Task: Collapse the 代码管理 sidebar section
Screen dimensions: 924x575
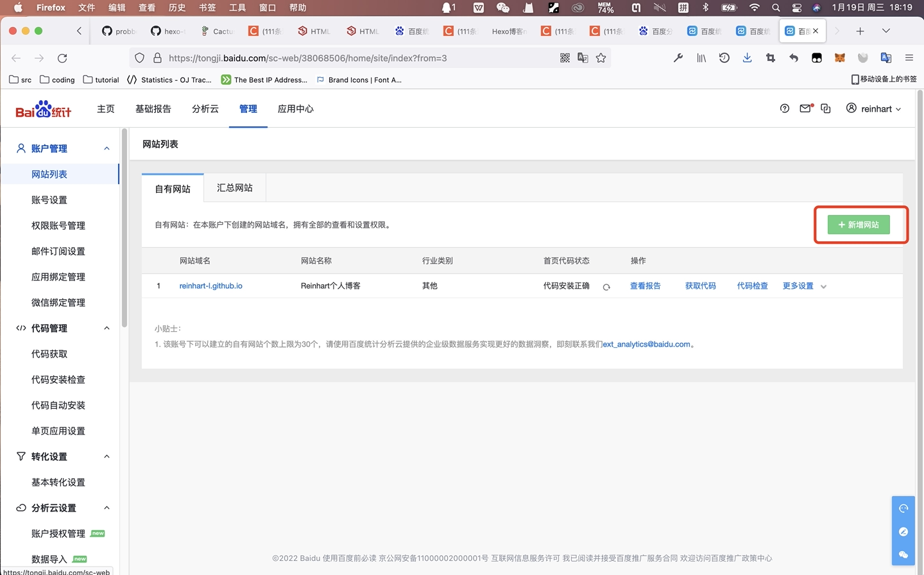Action: (x=107, y=328)
